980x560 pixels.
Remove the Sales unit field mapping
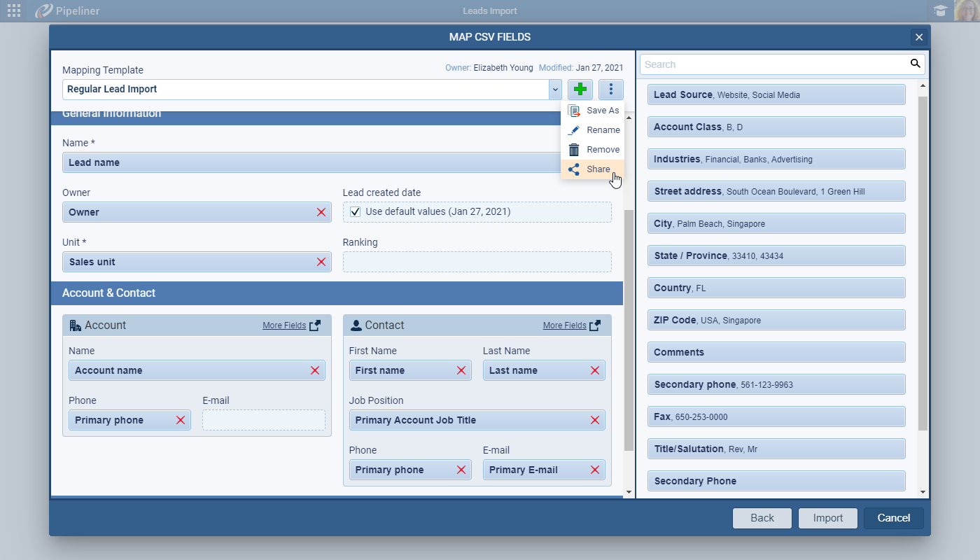coord(321,262)
